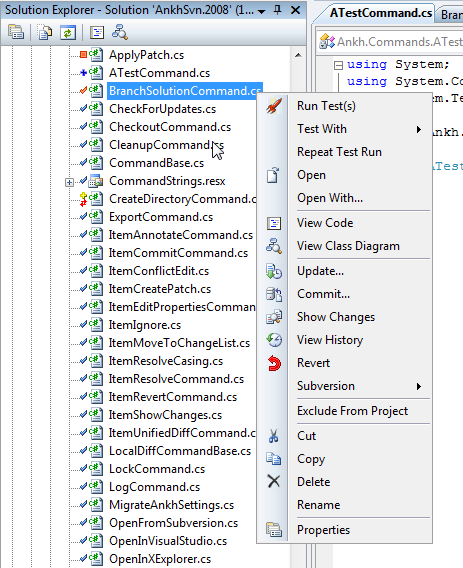The height and width of the screenshot is (568, 463).
Task: Click the Properties toolbar icon in Solution Explorer
Action: tap(16, 32)
